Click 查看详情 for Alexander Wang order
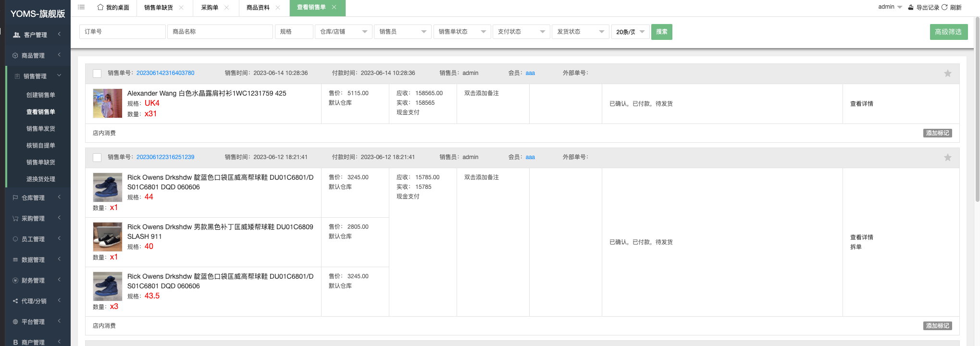Screen dimensions: 980x346 click(x=862, y=104)
